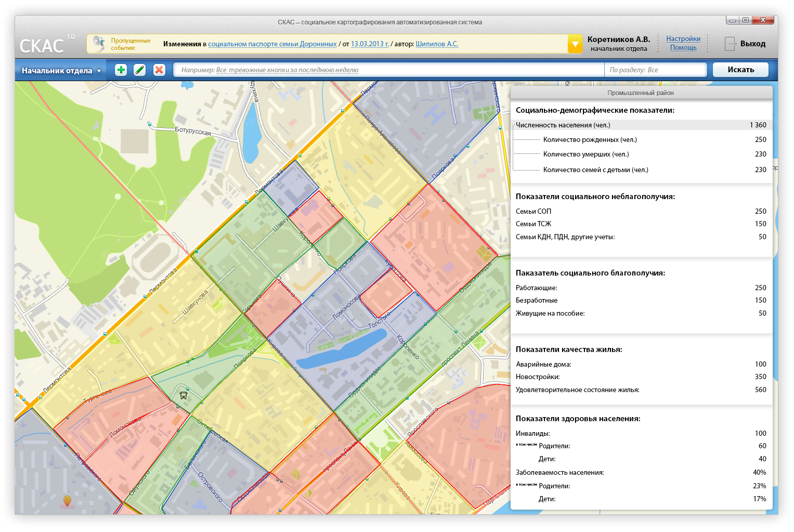Open the Настройки link
The image size is (794, 532).
pyautogui.click(x=683, y=38)
